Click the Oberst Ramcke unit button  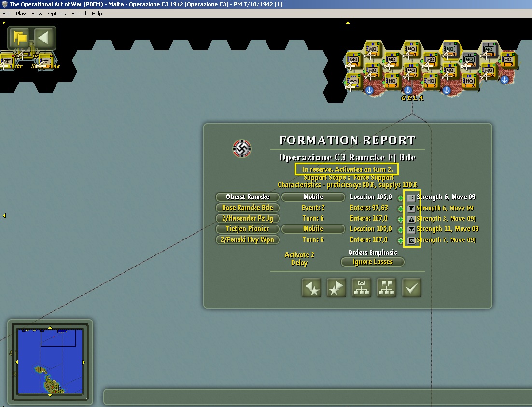pyautogui.click(x=248, y=197)
